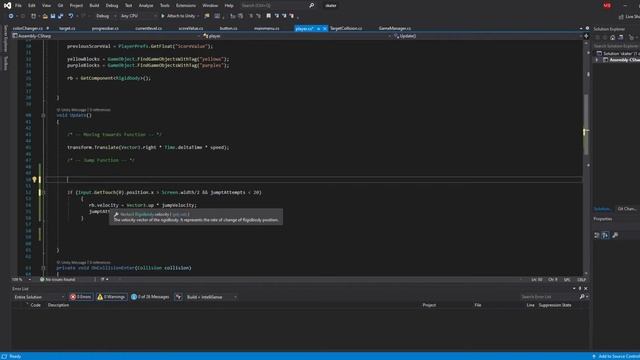Collapse the Update() method outlining toggle
This screenshot has width=640, height=360.
pyautogui.click(x=43, y=116)
